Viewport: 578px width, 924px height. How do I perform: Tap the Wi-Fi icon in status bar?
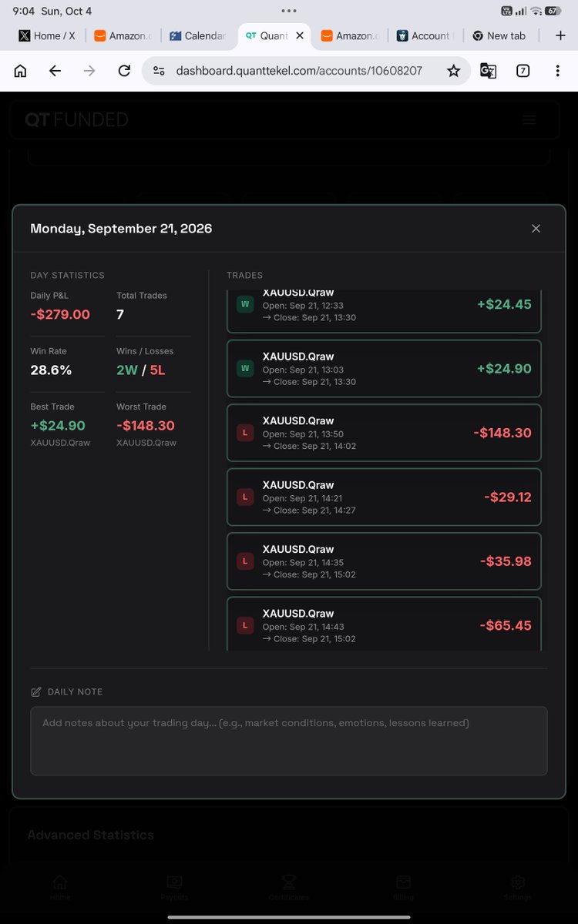coord(536,11)
